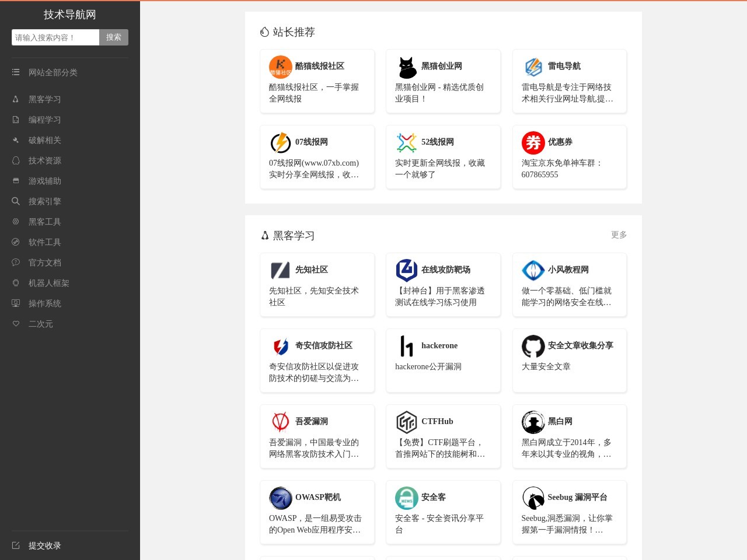This screenshot has width=747, height=560.
Task: Go to 搜索引擎 sidebar category
Action: 44,201
